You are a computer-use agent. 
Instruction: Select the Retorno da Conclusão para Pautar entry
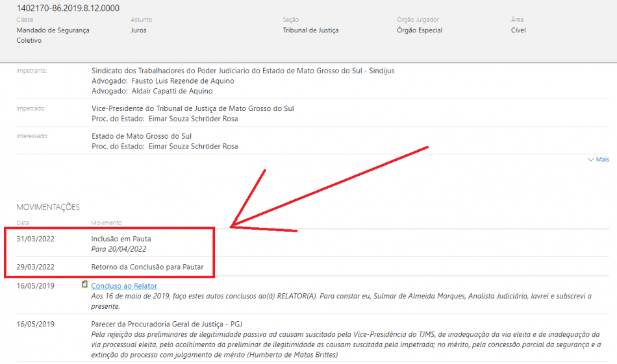147,267
